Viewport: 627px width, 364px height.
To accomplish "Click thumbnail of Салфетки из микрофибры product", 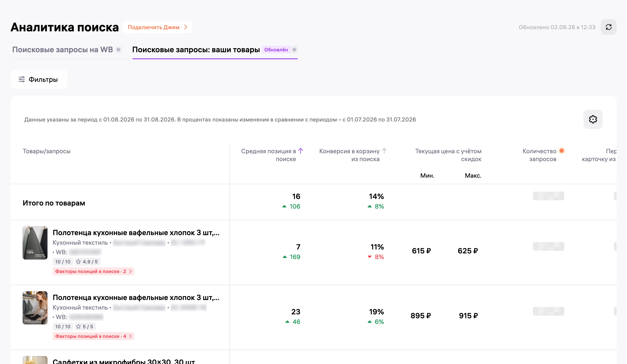I will 35,360.
